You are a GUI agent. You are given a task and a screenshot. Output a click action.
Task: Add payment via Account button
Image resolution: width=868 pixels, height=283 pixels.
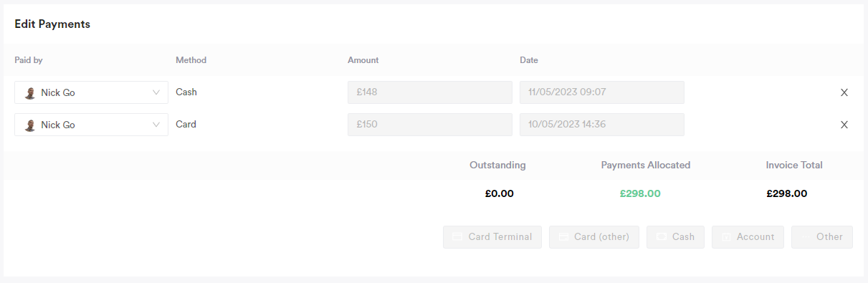[x=748, y=236]
